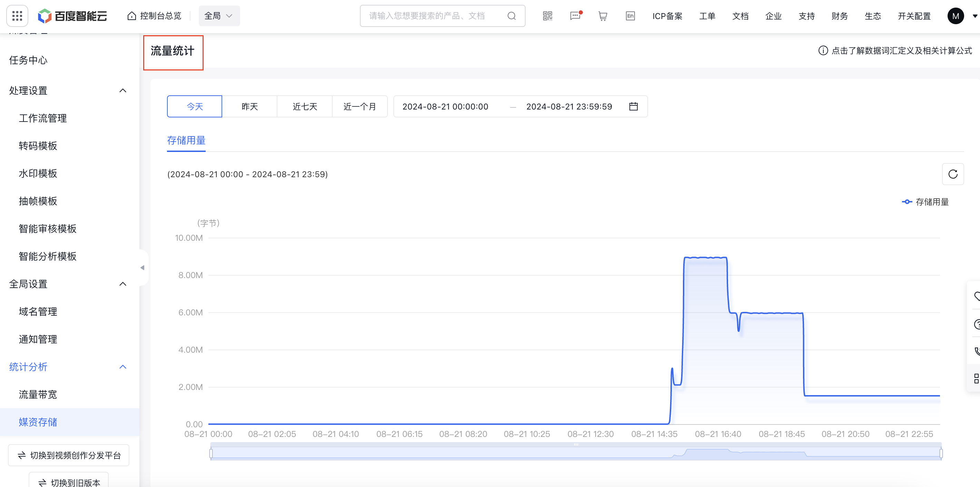The image size is (980, 487).
Task: Collapse the 处理设置 section
Action: (122, 90)
